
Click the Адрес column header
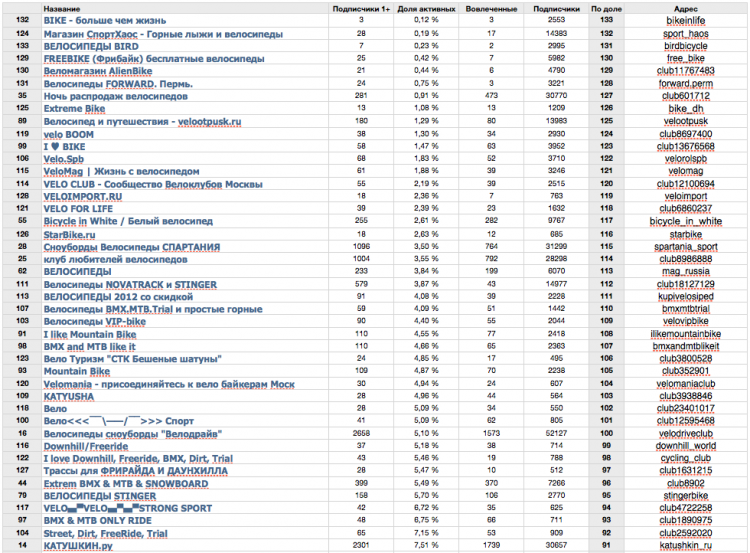pyautogui.click(x=686, y=9)
